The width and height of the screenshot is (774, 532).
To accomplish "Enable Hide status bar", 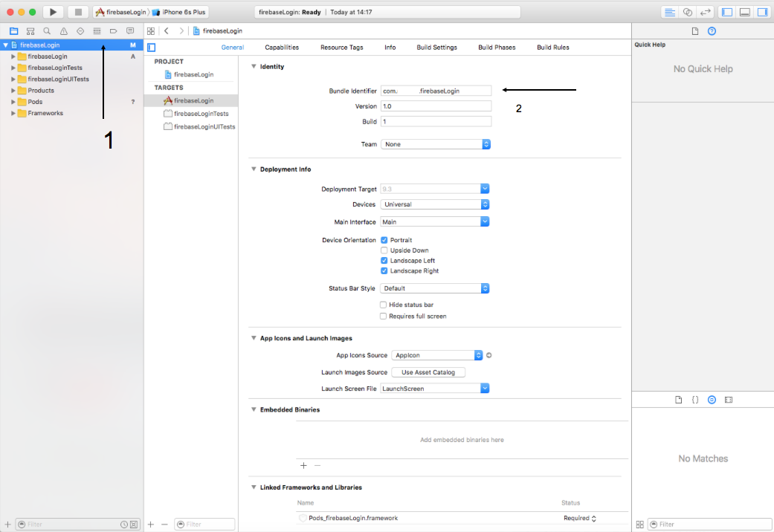I will click(x=383, y=305).
